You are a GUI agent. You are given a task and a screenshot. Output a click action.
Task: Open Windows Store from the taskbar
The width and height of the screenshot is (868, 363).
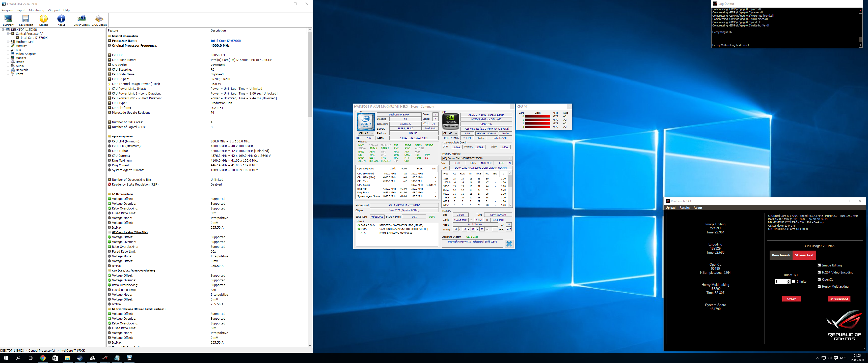pos(55,358)
